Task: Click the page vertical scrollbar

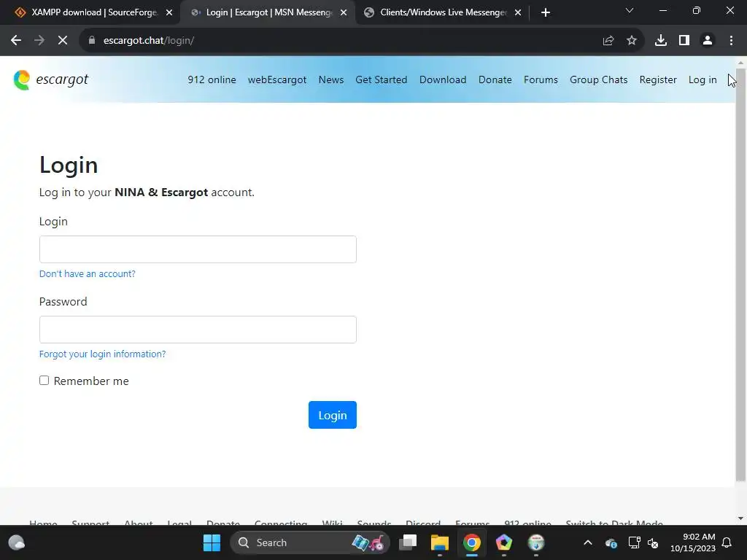Action: coord(741,274)
